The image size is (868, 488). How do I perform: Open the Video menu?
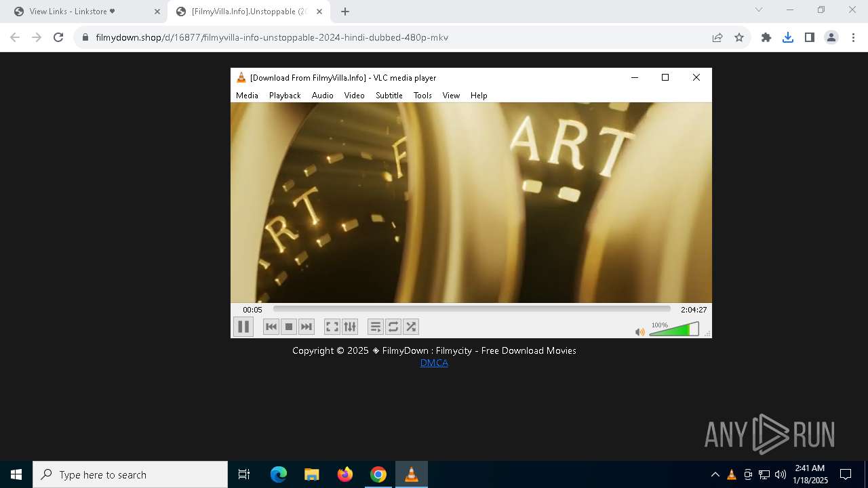[x=354, y=96]
